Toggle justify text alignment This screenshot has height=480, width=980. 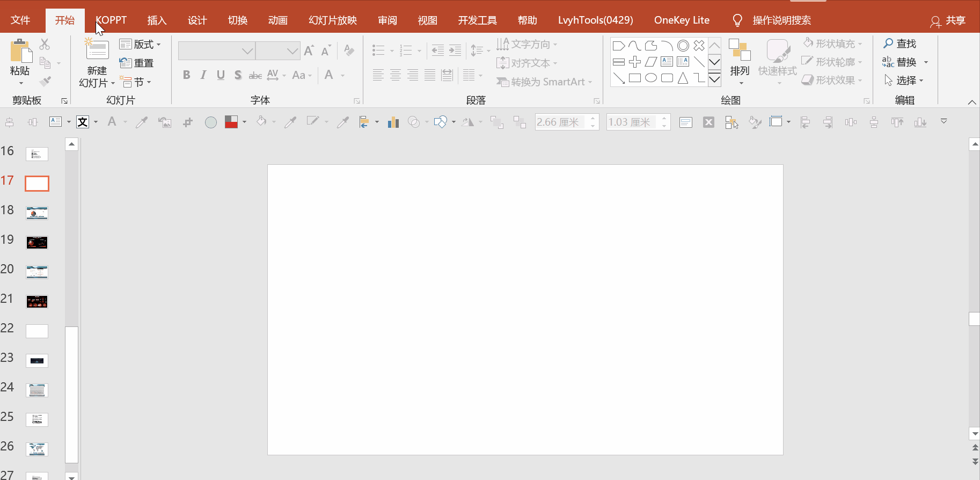pos(430,75)
